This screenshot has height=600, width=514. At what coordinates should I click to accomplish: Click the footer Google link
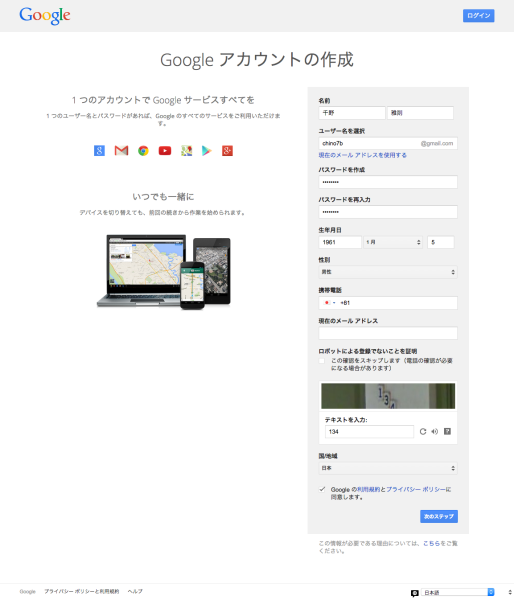tap(28, 592)
